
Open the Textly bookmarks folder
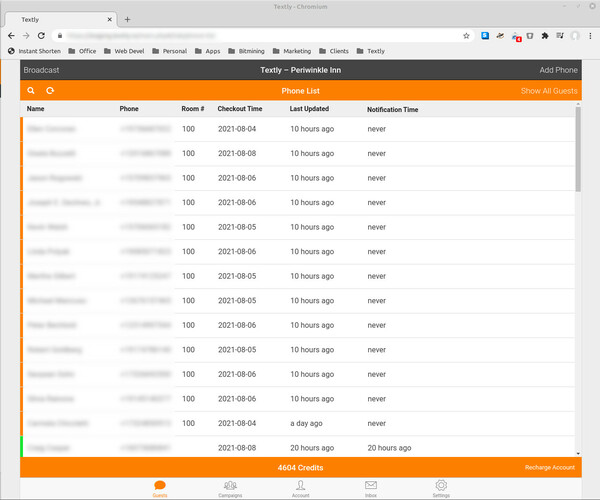pyautogui.click(x=371, y=51)
